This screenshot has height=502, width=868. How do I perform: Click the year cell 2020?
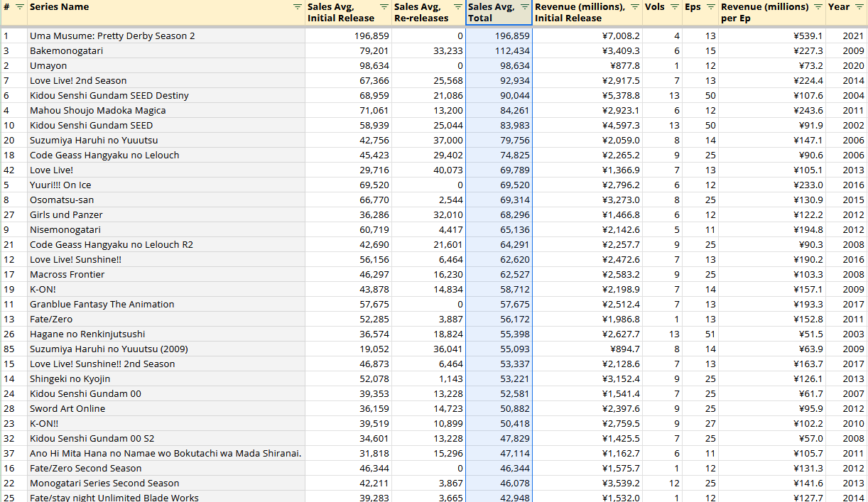click(847, 65)
